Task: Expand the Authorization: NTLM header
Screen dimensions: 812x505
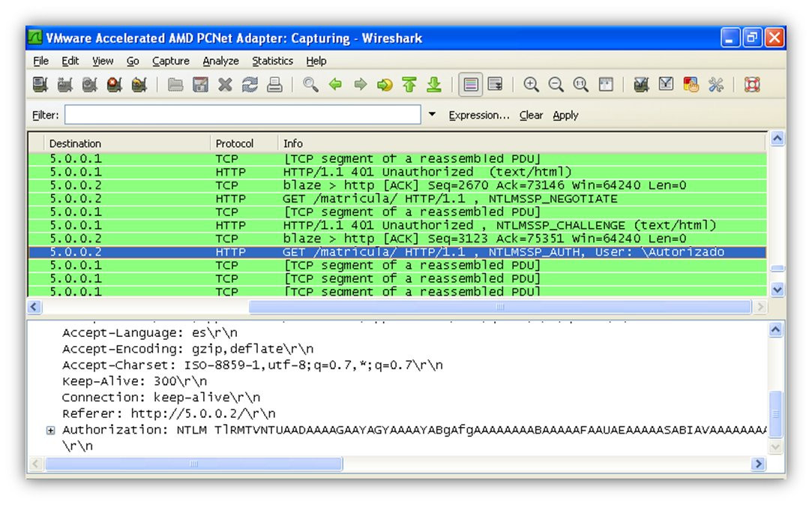Action: [x=51, y=431]
